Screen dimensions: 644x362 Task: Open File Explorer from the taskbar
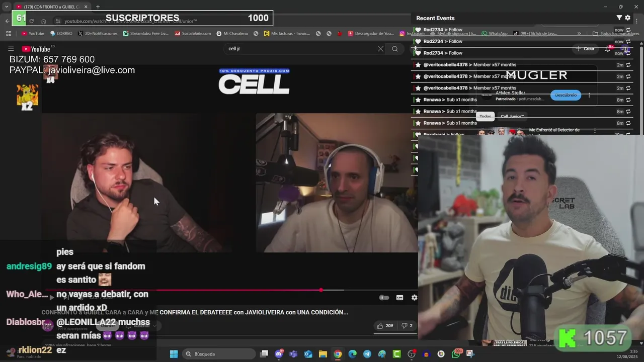tap(323, 354)
